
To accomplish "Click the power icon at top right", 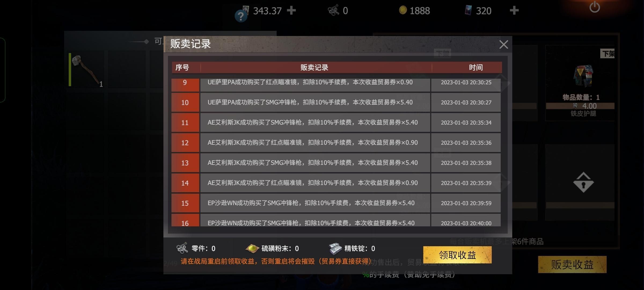I will [594, 7].
